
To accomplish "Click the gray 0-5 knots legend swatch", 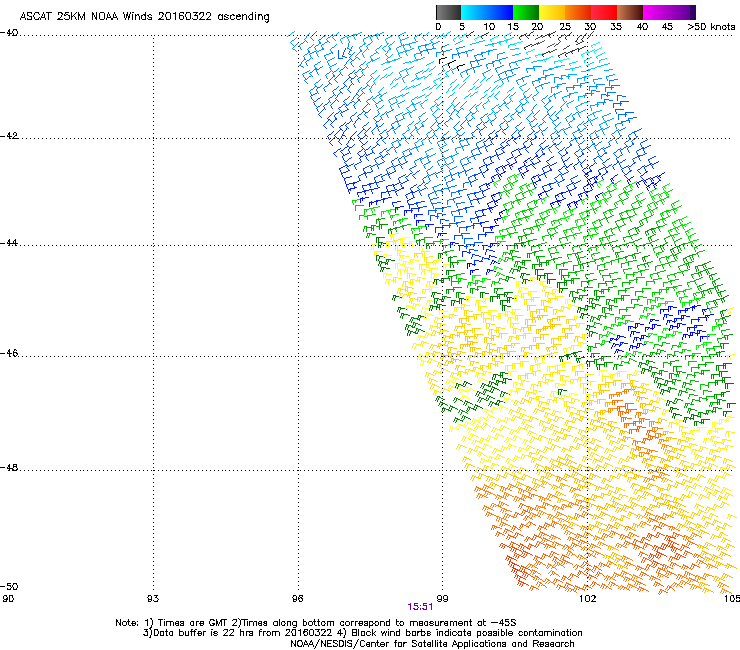I will coord(448,12).
